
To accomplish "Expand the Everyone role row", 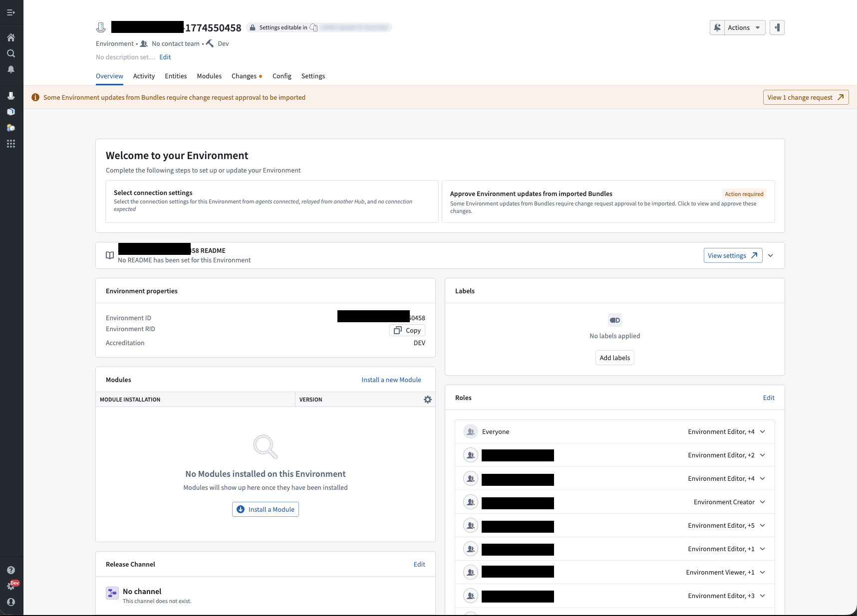I will tap(763, 431).
